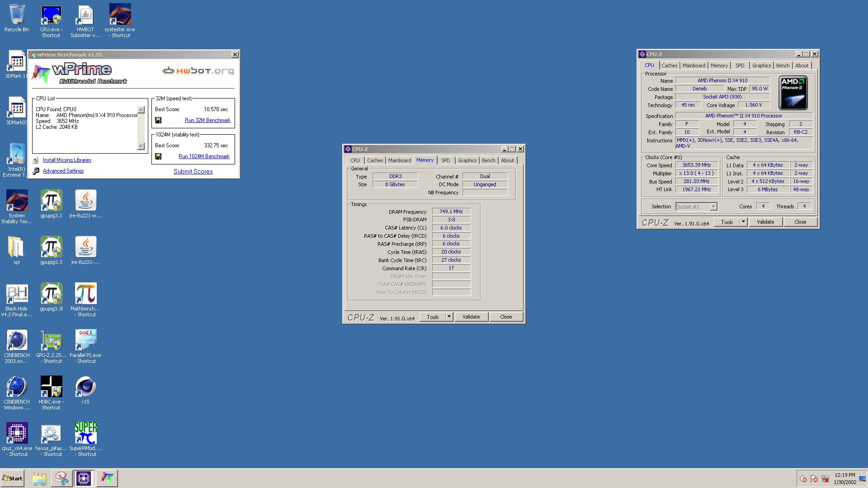Image resolution: width=868 pixels, height=488 pixels.
Task: Open the Recycle Bin desktop icon
Action: pos(17,18)
